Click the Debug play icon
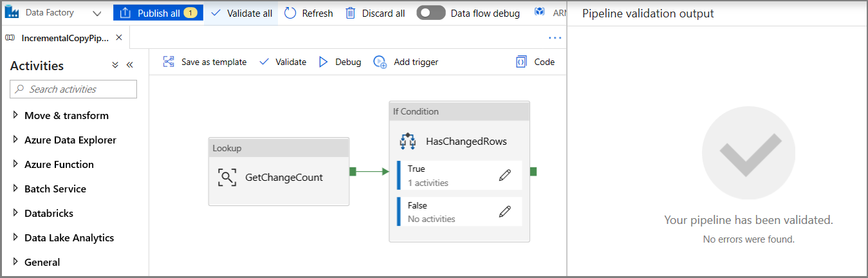Screen dimensions: 868x278 (x=324, y=62)
